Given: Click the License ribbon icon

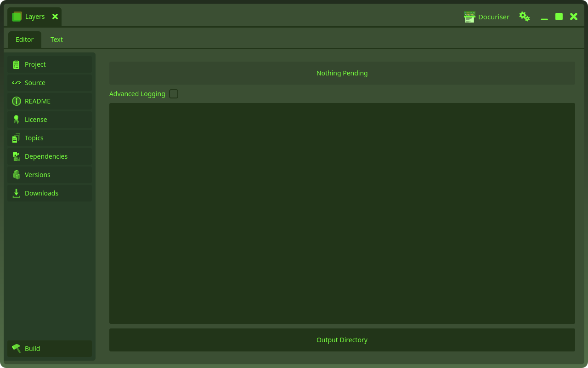Looking at the screenshot, I should (17, 120).
